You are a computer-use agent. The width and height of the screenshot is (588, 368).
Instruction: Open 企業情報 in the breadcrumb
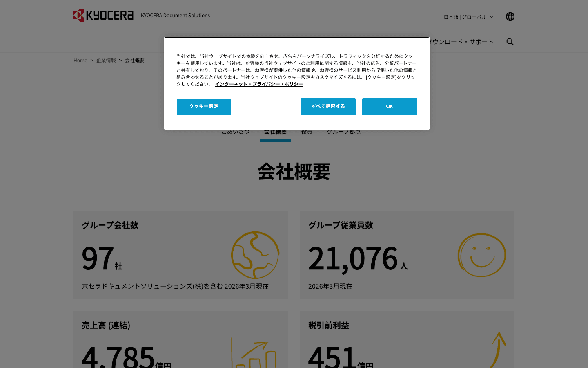coord(106,60)
